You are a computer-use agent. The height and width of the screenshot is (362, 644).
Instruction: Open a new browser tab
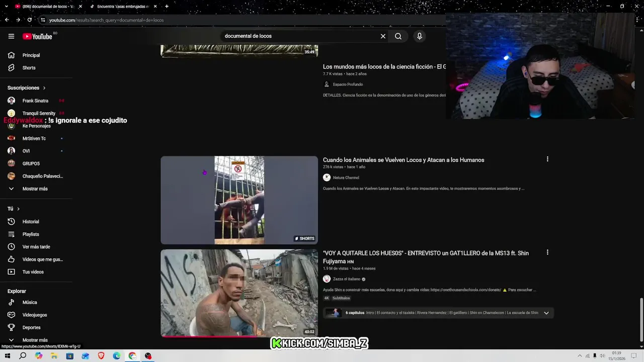point(167,7)
